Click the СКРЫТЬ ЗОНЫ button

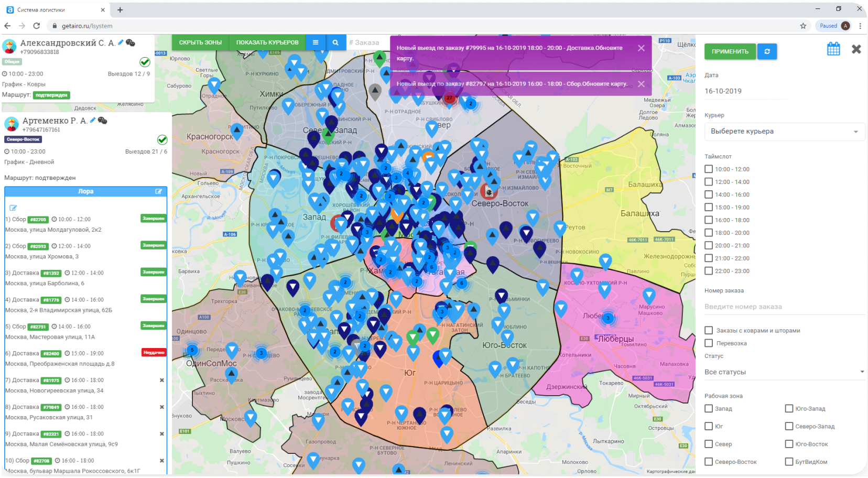[x=200, y=42]
